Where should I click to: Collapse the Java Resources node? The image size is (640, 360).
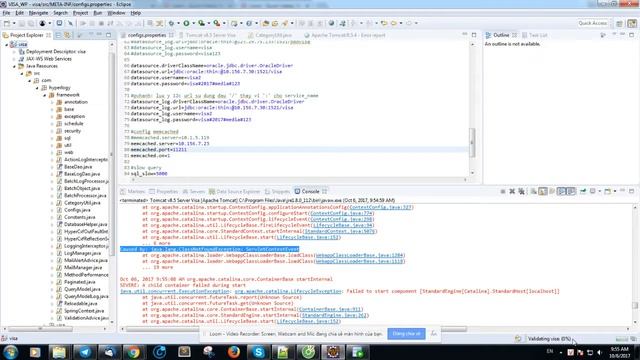(x=14, y=66)
